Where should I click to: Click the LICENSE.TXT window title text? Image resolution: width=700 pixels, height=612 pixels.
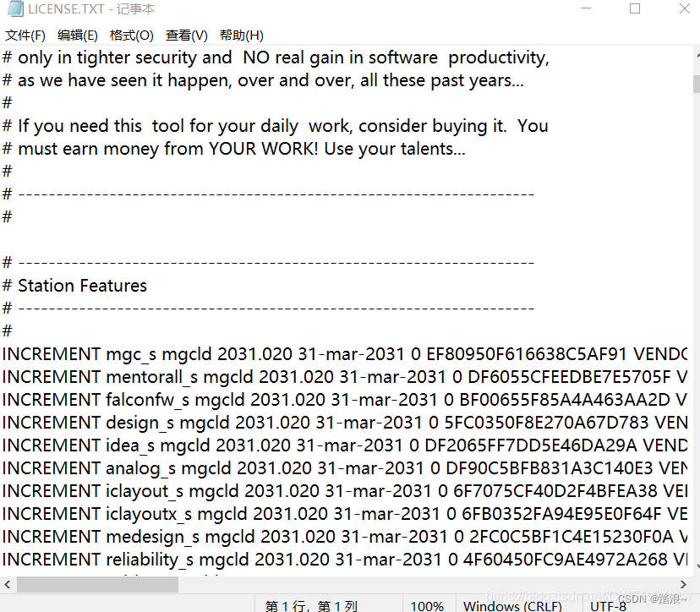click(91, 9)
